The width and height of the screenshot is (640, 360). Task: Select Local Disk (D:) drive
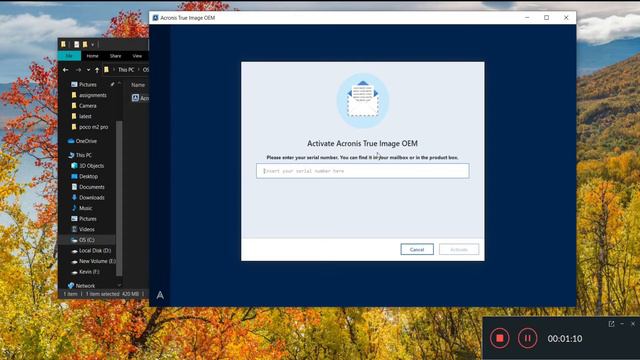pos(95,251)
